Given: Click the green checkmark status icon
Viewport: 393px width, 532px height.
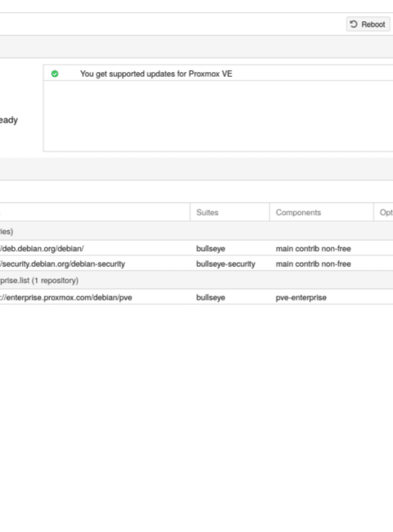Looking at the screenshot, I should tap(55, 74).
